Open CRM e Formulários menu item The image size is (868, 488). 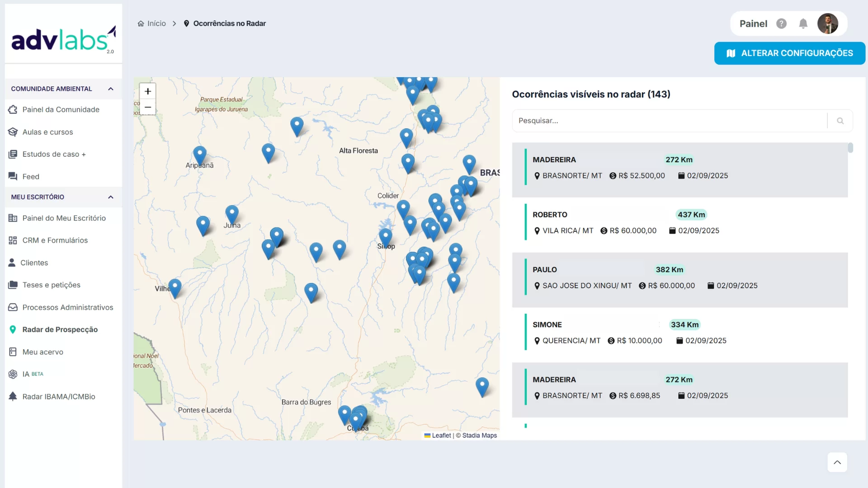pos(55,240)
